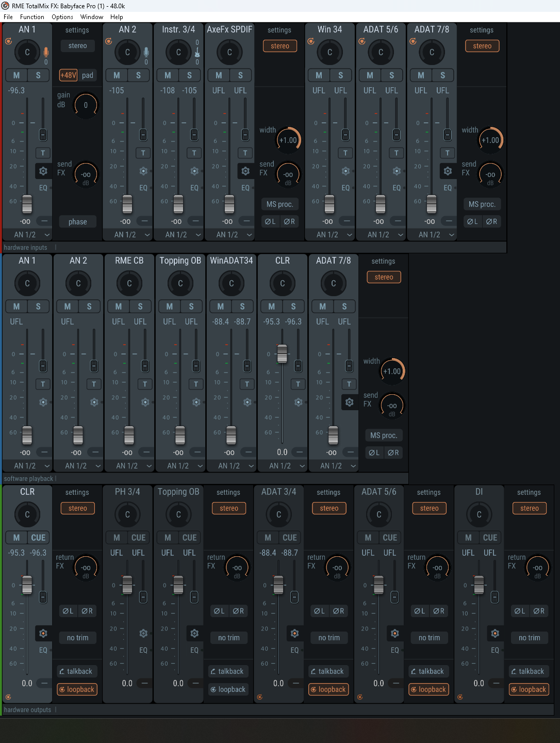Image resolution: width=560 pixels, height=743 pixels.
Task: Invert left phase on CLR output channel
Action: click(x=68, y=611)
